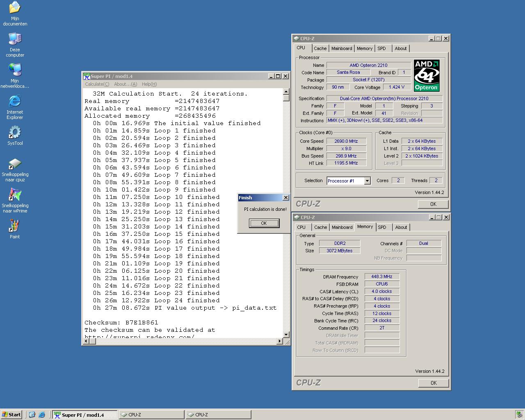Open Calculate menu in Super PI

click(x=97, y=84)
